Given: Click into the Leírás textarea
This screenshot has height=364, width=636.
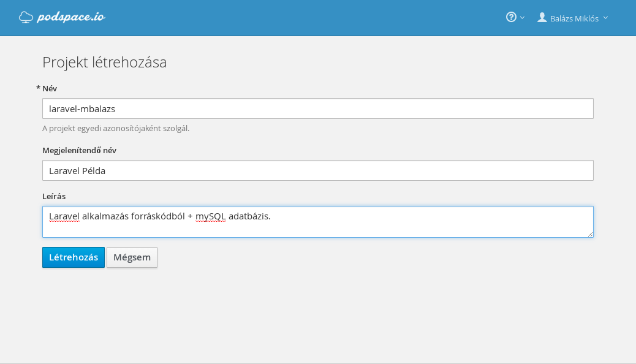Looking at the screenshot, I should [317, 222].
